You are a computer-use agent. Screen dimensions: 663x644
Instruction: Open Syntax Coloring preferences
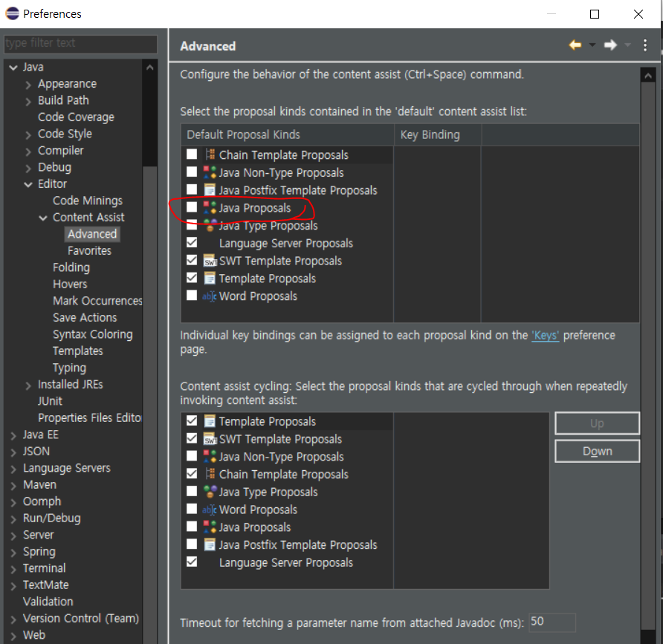[x=93, y=334]
